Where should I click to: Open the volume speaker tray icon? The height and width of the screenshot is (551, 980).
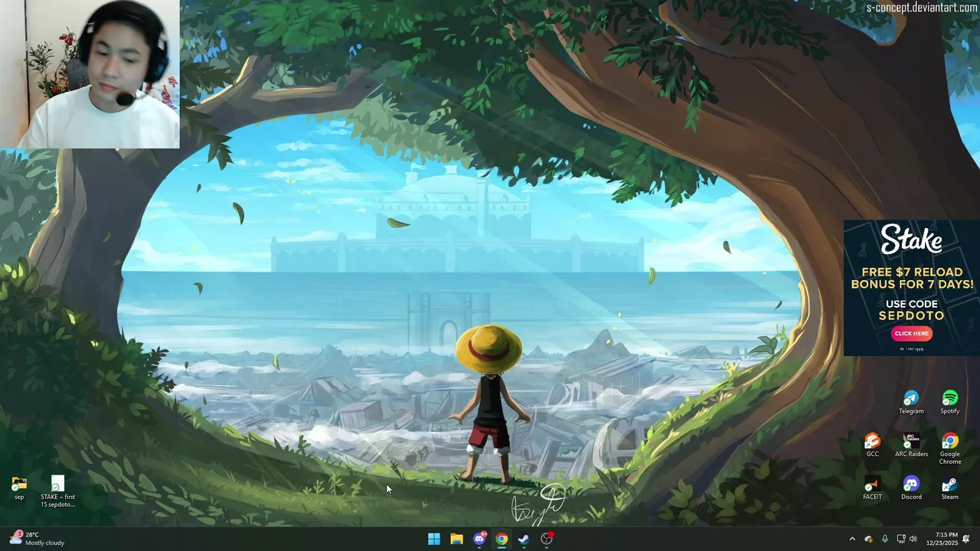(913, 539)
